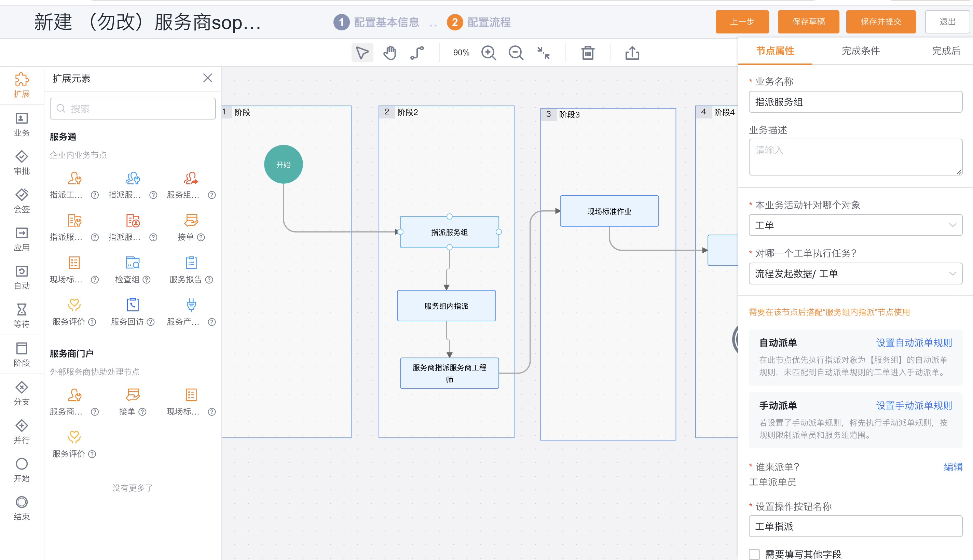The image size is (973, 560).
Task: Click the 编辑 link beside 谁来派单
Action: point(953,466)
